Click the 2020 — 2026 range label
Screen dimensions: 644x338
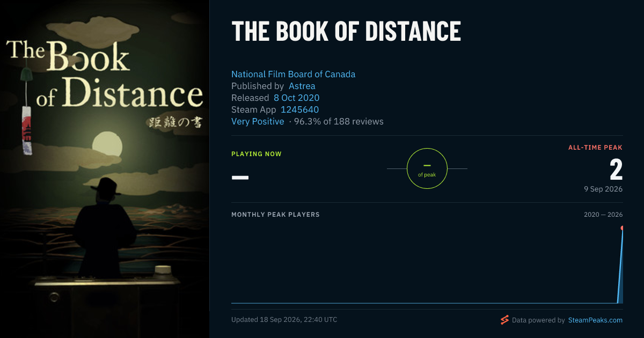click(x=603, y=215)
